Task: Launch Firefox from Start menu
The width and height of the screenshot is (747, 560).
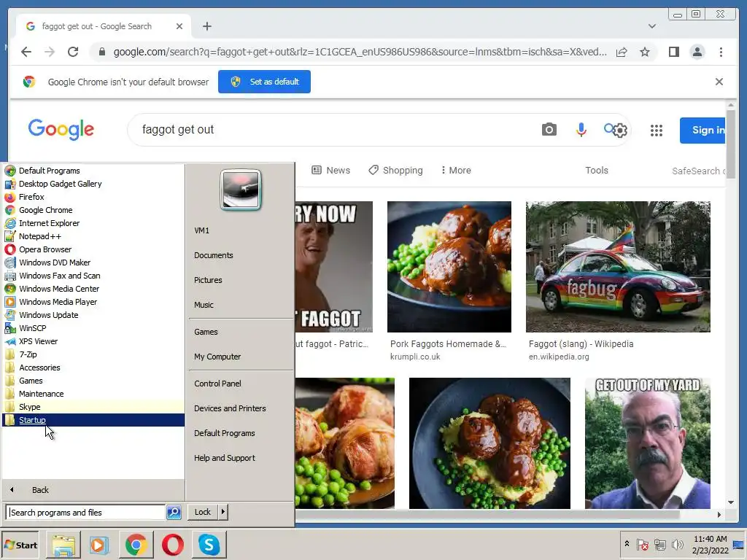Action: 94,197
